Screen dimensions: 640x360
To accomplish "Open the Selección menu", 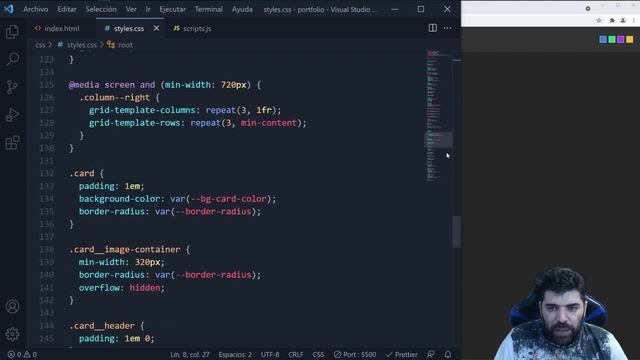I will 101,9.
